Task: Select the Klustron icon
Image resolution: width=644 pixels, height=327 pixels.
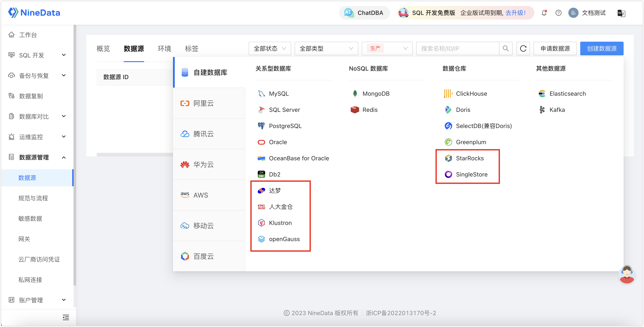Action: (261, 223)
